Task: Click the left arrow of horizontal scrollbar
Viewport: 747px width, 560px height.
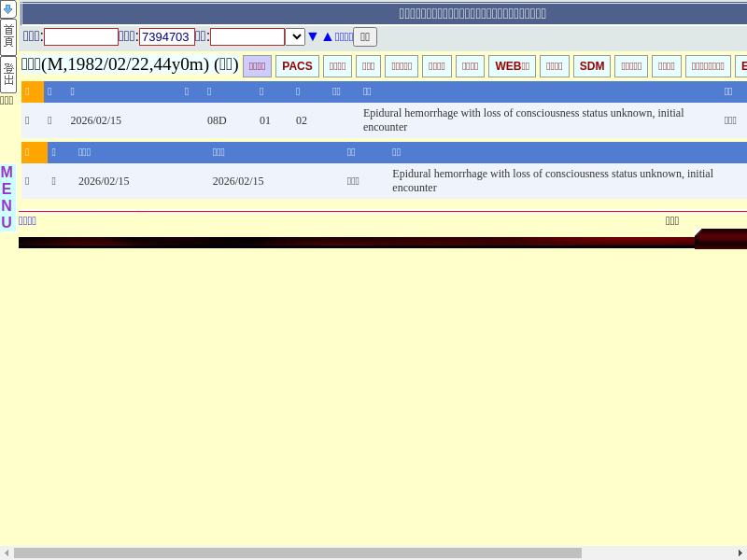Action: tap(7, 553)
